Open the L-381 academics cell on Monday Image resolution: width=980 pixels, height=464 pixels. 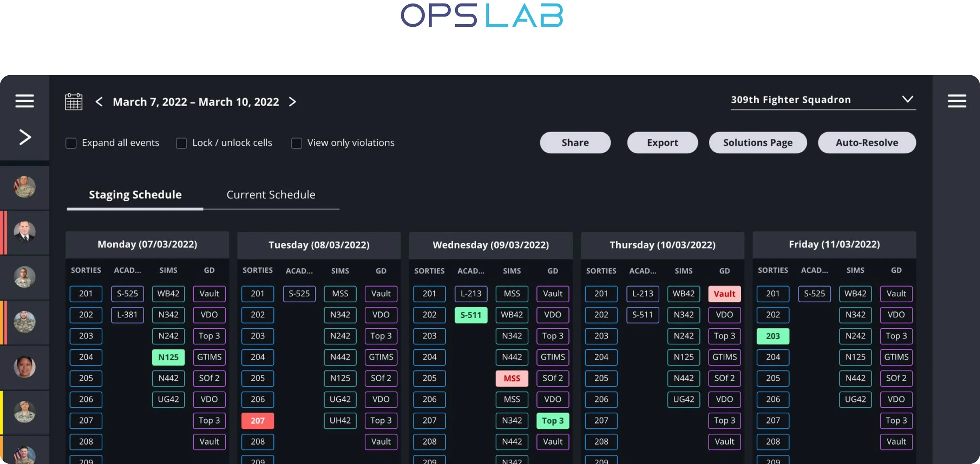click(x=127, y=315)
